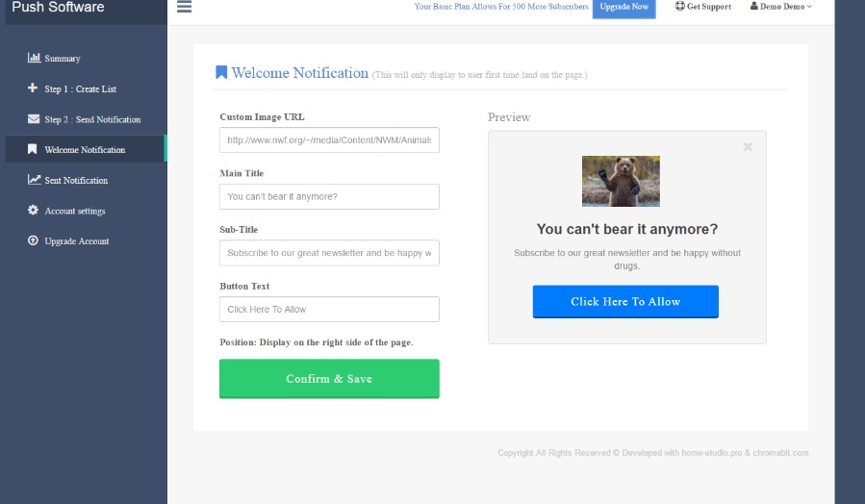
Task: Click the 'Button Text' label
Action: pos(244,287)
